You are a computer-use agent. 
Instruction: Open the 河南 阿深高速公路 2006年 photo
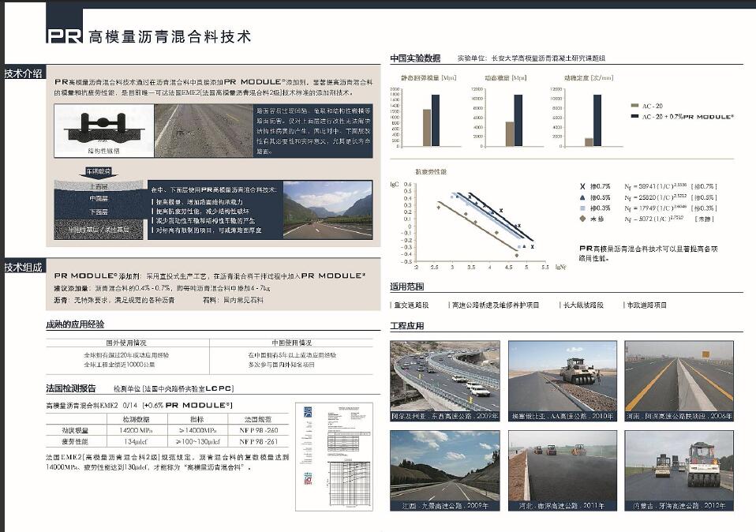click(x=679, y=380)
